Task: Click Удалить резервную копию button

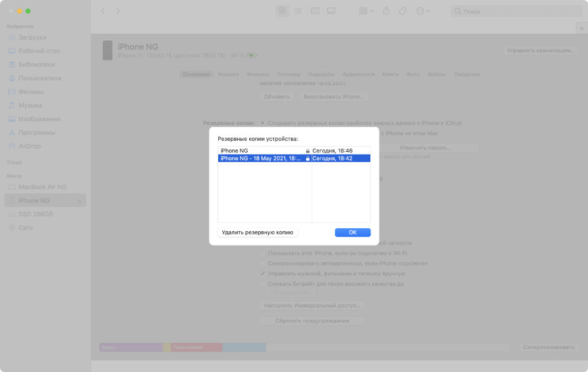Action: pyautogui.click(x=258, y=232)
